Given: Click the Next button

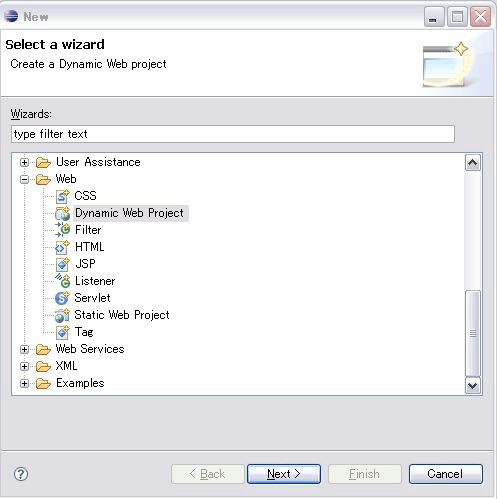Looking at the screenshot, I should coord(284,474).
